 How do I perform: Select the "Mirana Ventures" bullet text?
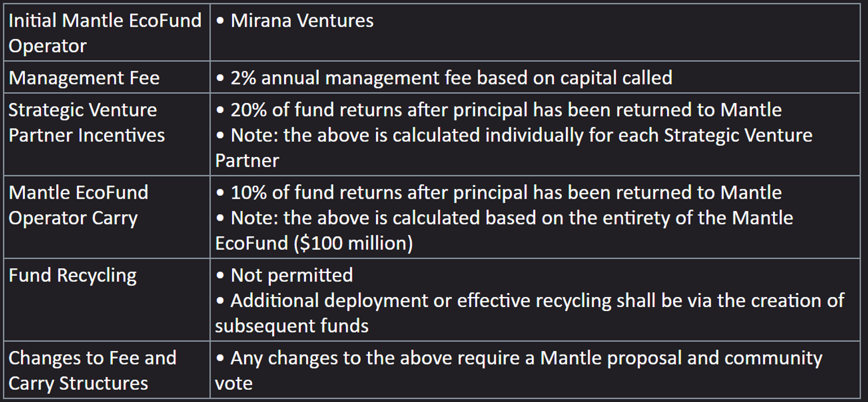301,21
